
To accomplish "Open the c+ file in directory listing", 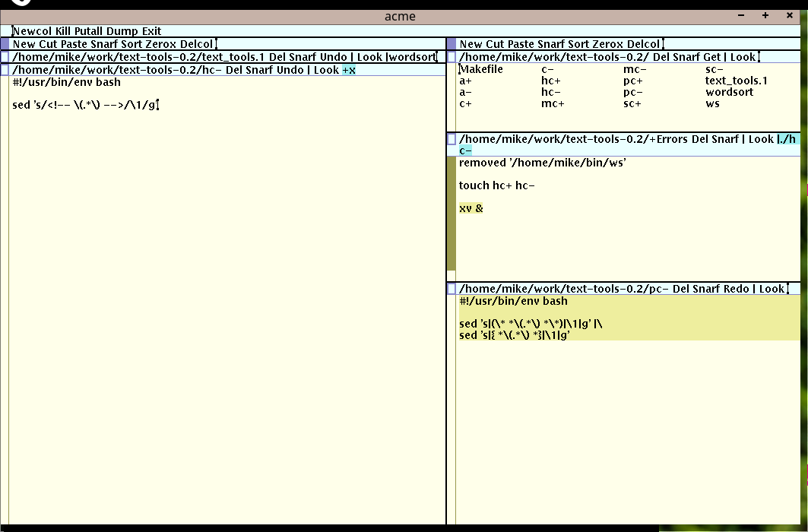I will 465,103.
